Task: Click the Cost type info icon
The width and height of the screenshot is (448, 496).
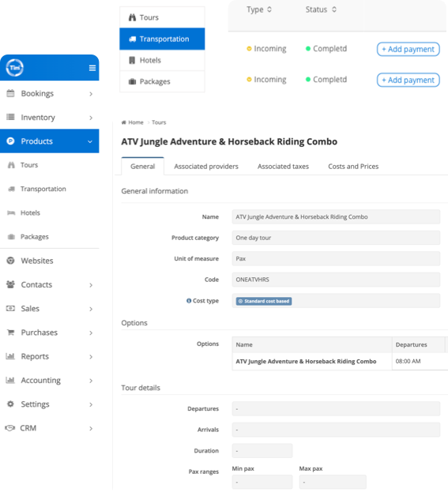Action: coord(189,301)
